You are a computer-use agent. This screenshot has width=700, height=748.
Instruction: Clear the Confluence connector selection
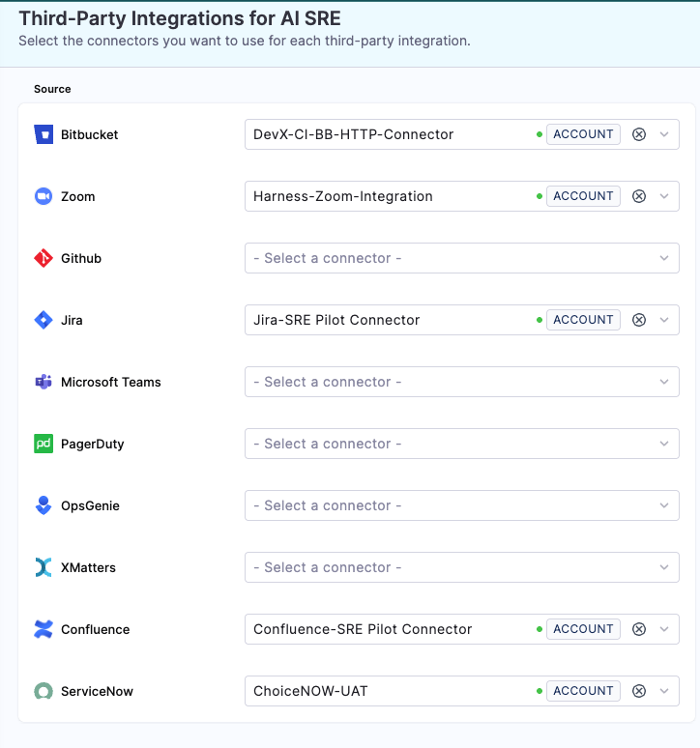click(x=639, y=629)
